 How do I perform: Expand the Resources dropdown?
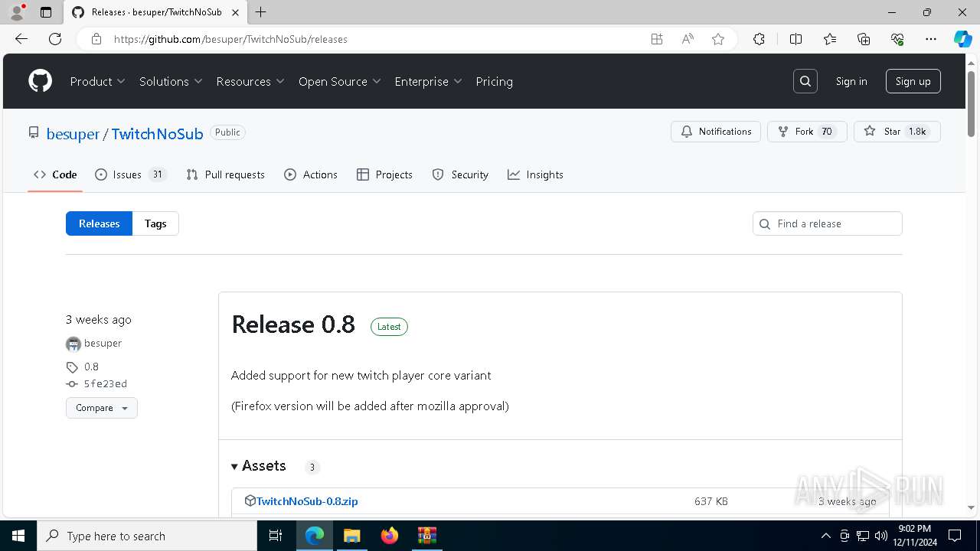[x=250, y=81]
